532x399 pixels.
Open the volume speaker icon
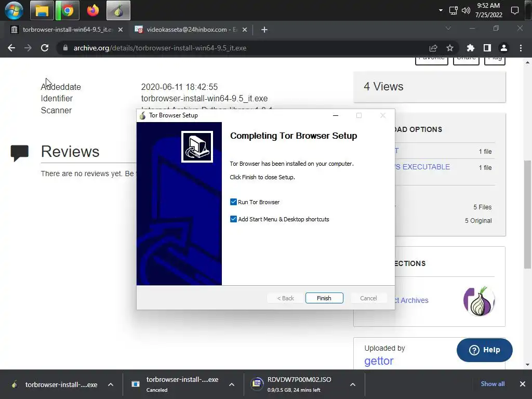(466, 10)
